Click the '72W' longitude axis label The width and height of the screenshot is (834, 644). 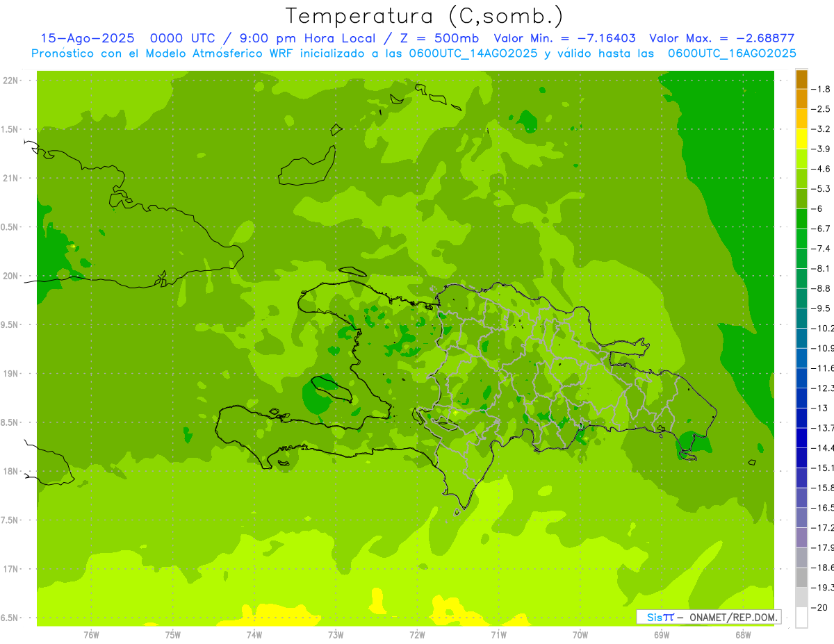coord(417,635)
